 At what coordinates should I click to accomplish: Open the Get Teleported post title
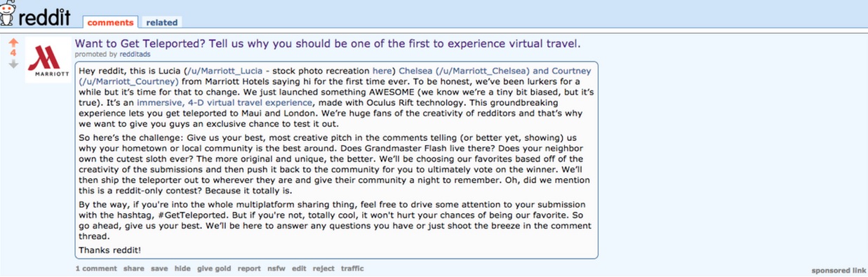pyautogui.click(x=328, y=43)
